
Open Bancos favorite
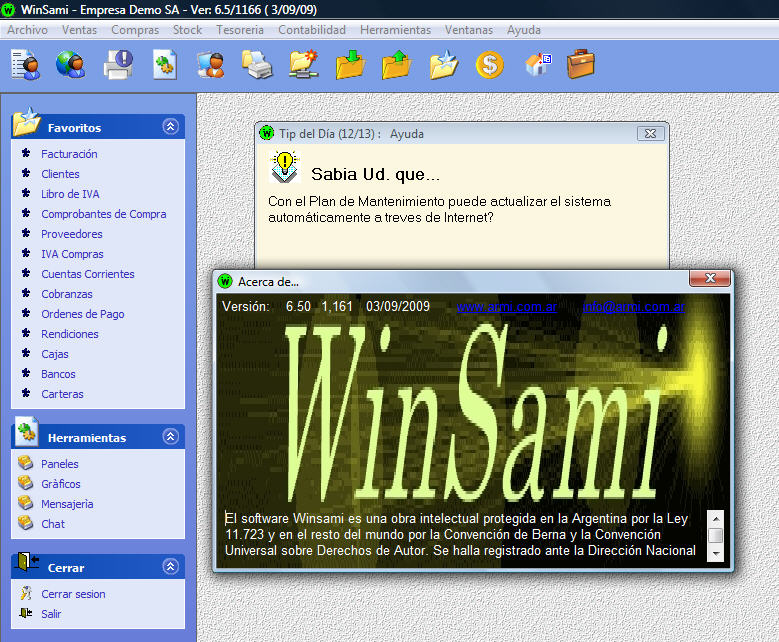click(x=58, y=374)
